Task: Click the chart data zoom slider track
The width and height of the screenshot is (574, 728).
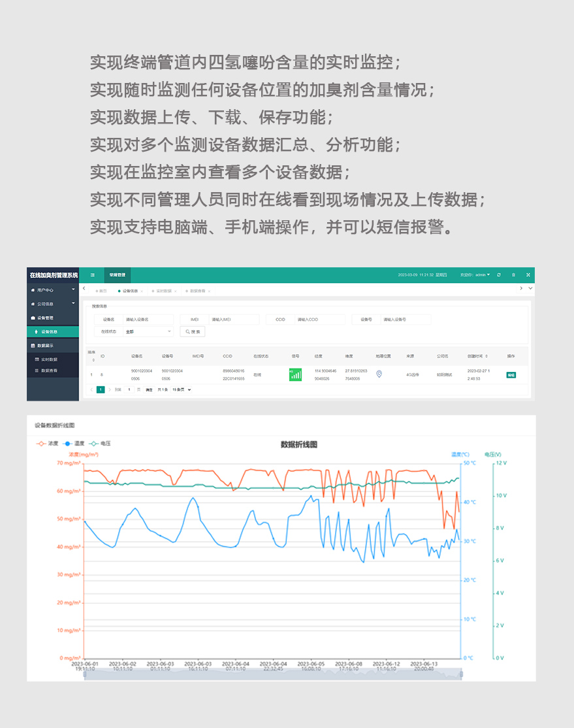Action: [x=273, y=674]
